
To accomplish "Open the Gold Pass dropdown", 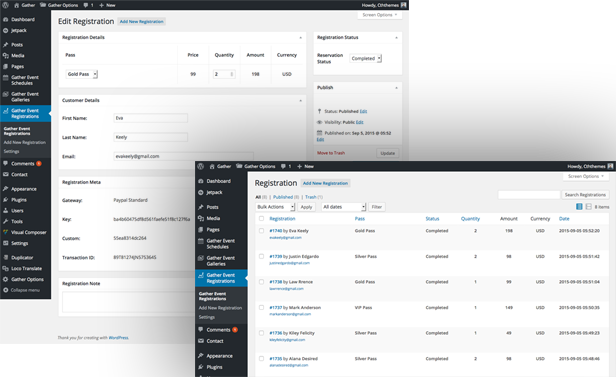I will click(x=82, y=74).
